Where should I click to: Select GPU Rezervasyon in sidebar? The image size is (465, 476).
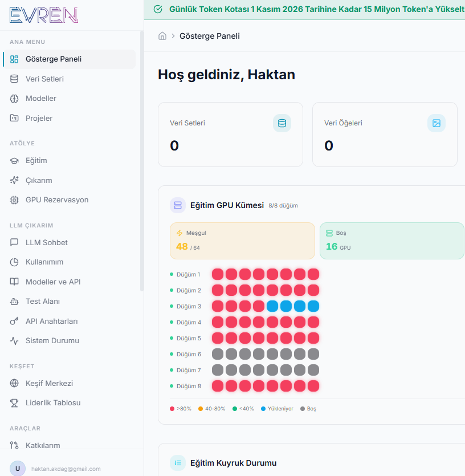(70, 200)
